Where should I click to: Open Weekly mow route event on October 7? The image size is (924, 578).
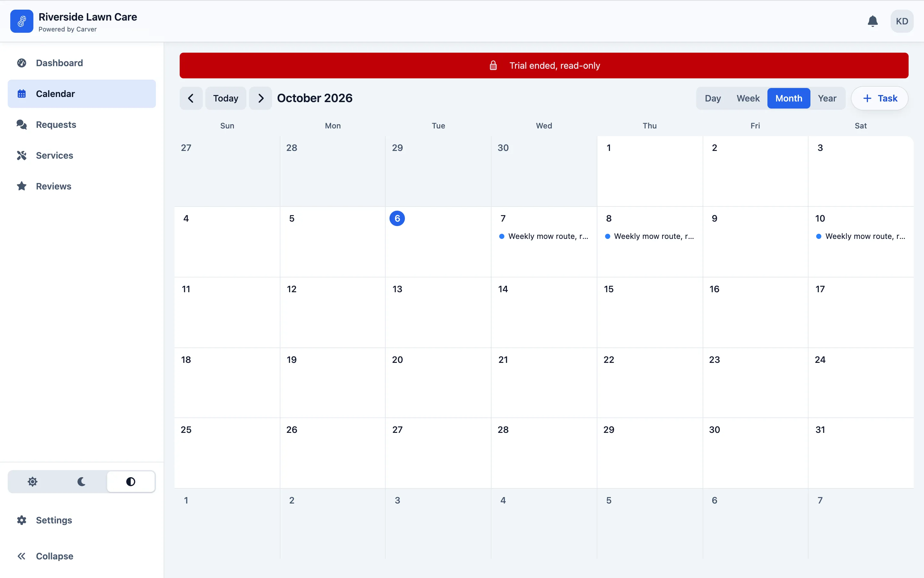click(x=544, y=236)
